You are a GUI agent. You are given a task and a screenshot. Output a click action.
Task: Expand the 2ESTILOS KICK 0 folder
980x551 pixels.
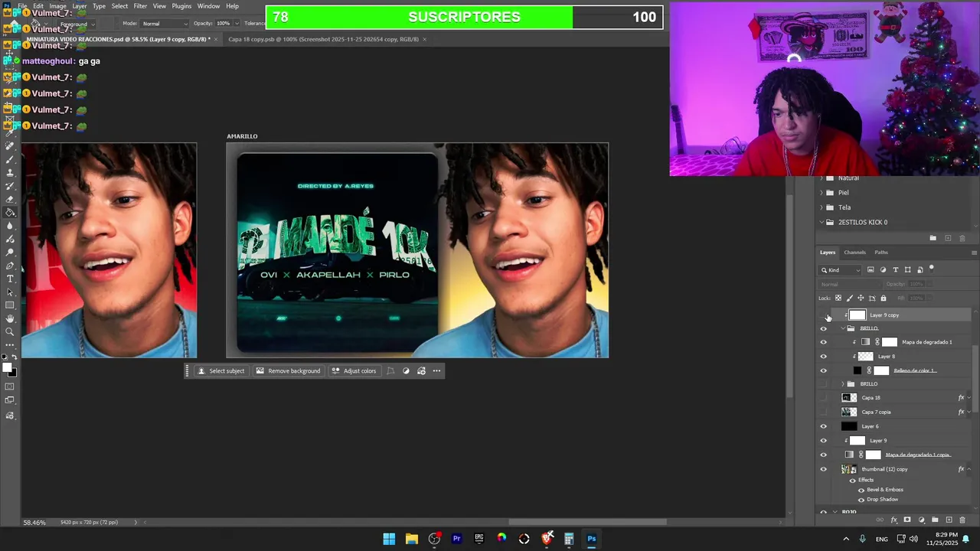point(822,222)
